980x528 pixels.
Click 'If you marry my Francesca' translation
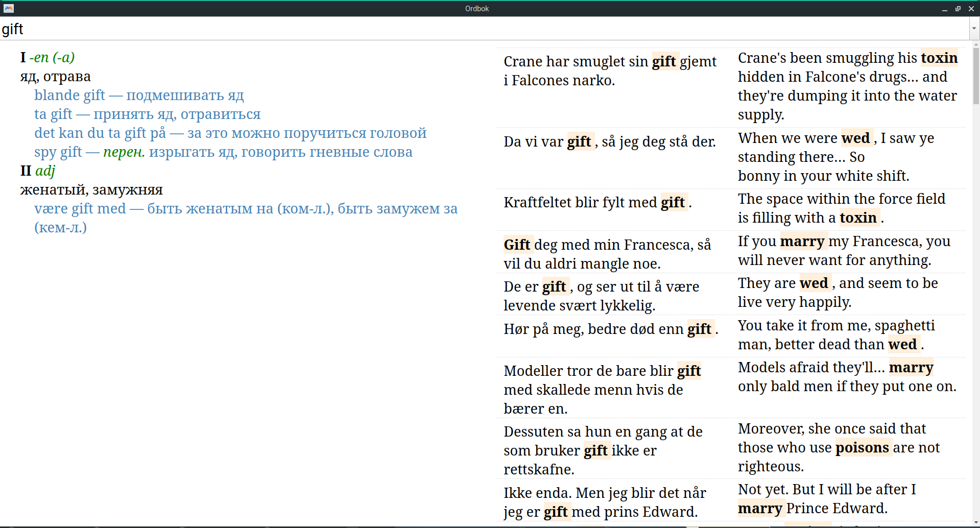click(x=844, y=250)
